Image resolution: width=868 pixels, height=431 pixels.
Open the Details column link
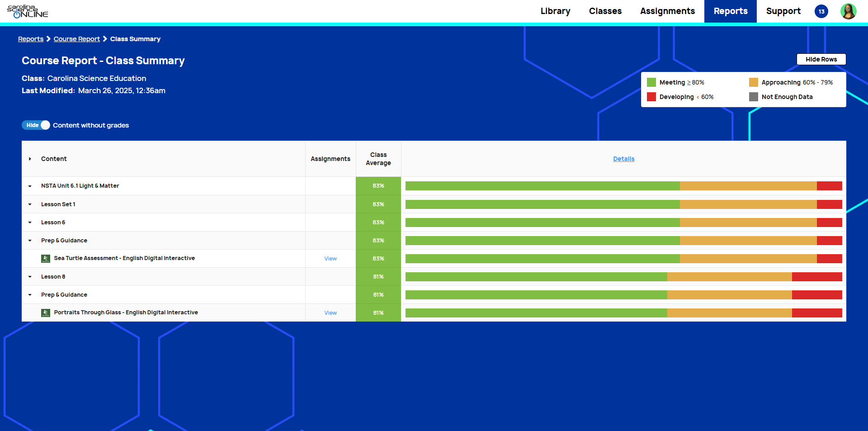(x=623, y=159)
